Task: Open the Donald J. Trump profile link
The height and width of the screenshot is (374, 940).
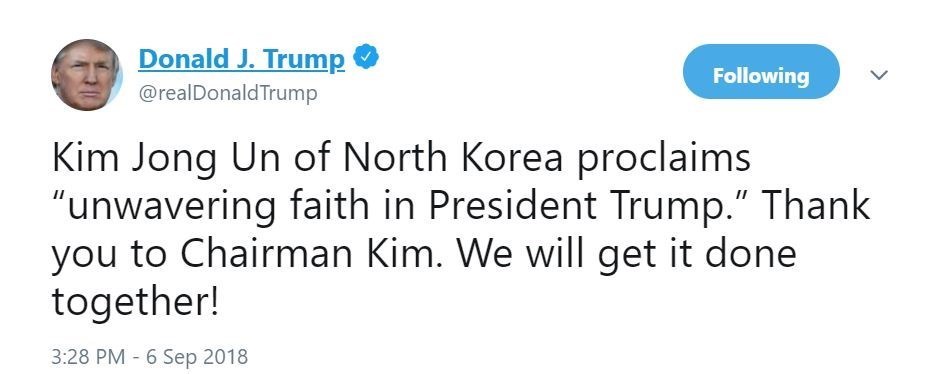Action: [x=242, y=59]
